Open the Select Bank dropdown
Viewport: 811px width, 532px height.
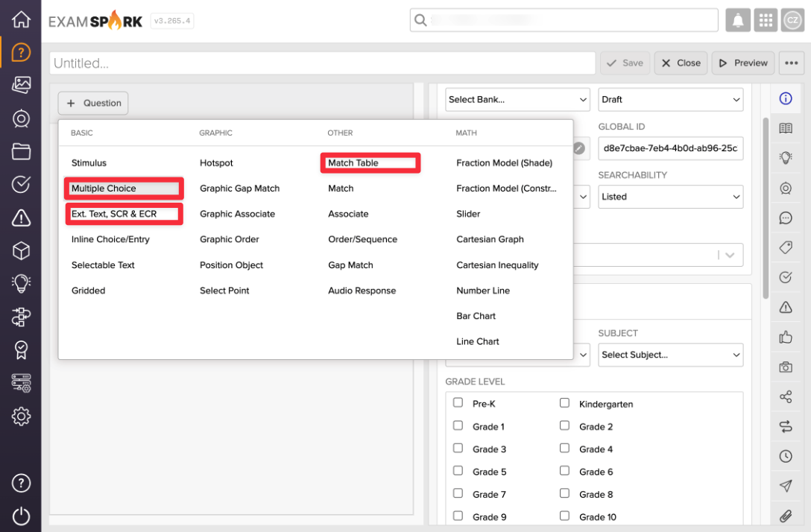(x=517, y=99)
